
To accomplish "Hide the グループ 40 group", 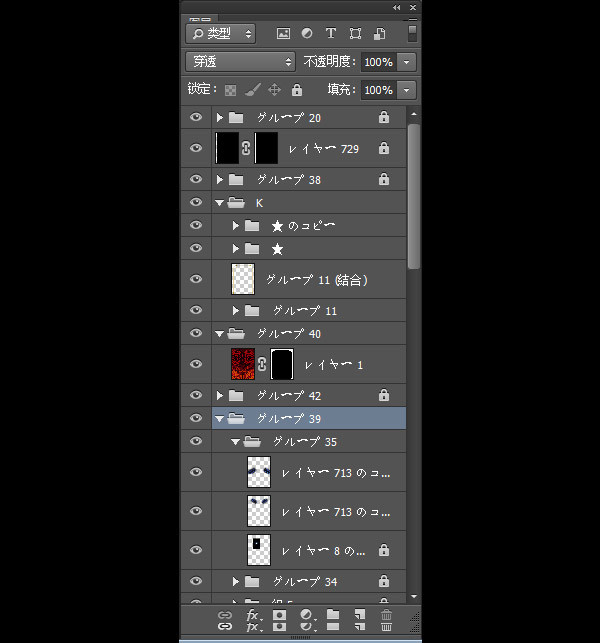I will pos(196,333).
